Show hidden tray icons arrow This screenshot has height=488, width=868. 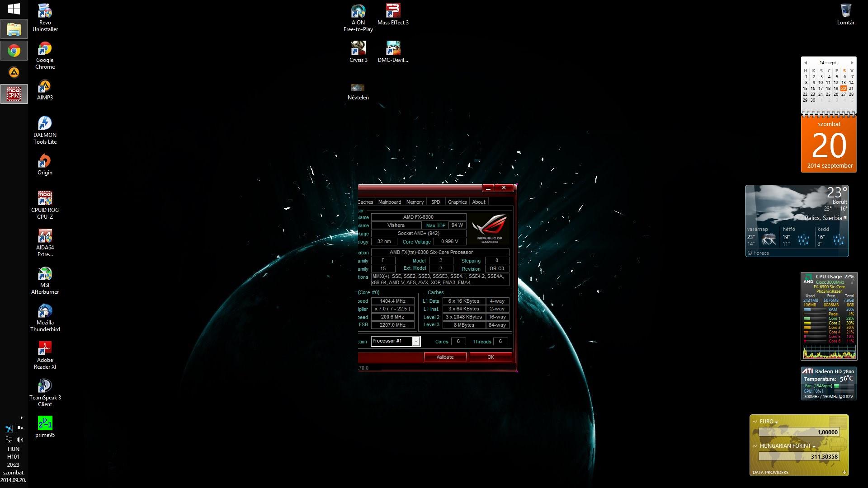point(21,418)
